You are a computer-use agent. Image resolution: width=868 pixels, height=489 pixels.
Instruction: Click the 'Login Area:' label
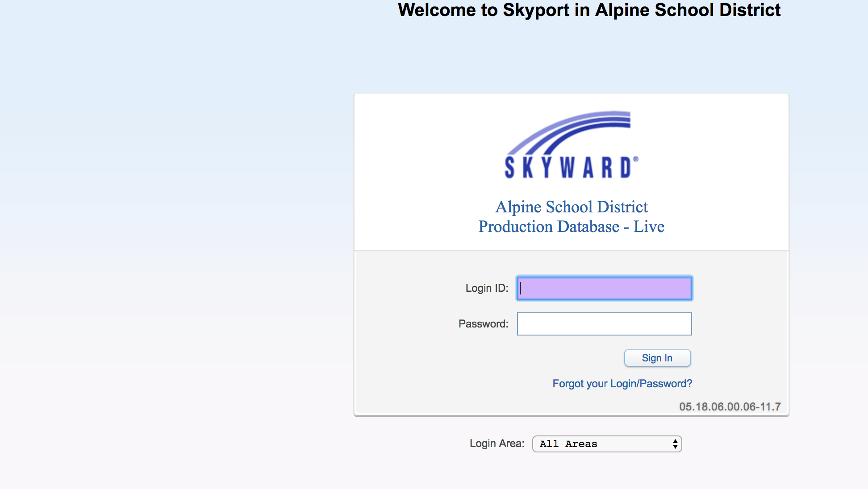[497, 443]
